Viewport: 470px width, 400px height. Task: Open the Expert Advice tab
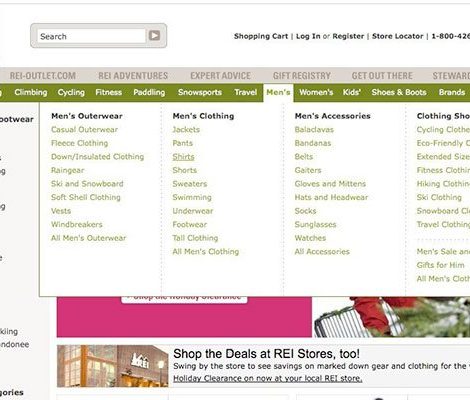(x=220, y=76)
